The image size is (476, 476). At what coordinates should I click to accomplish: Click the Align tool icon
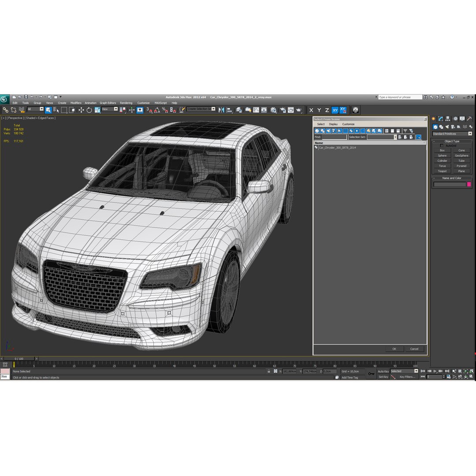(230, 110)
